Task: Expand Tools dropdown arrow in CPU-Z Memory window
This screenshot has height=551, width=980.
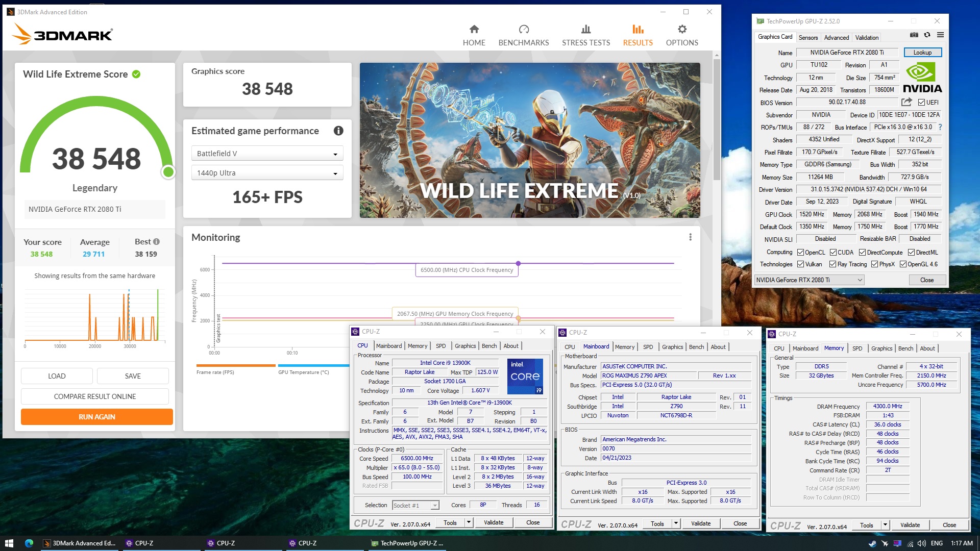Action: pyautogui.click(x=885, y=525)
